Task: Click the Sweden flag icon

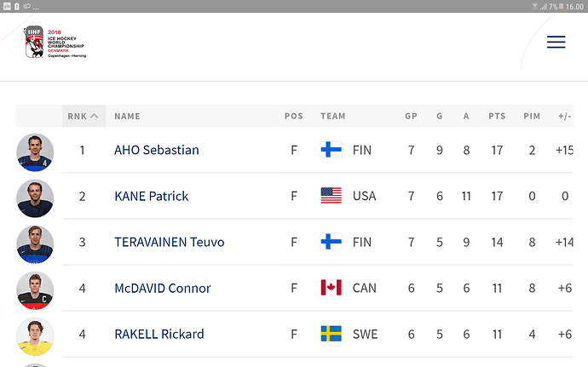Action: coord(331,334)
